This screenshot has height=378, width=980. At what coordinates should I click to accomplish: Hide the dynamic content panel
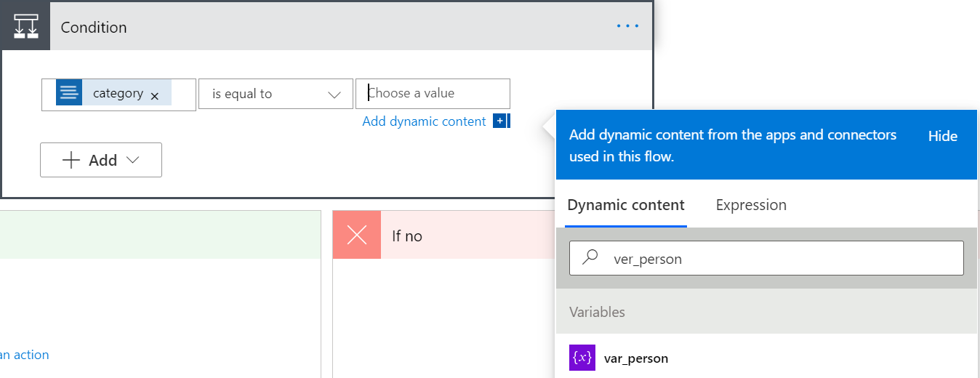942,136
